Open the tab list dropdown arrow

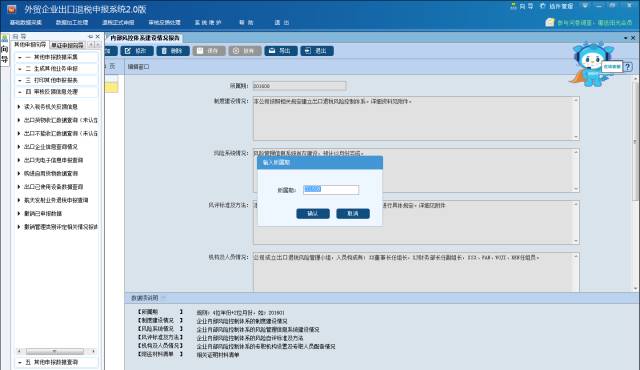click(626, 38)
